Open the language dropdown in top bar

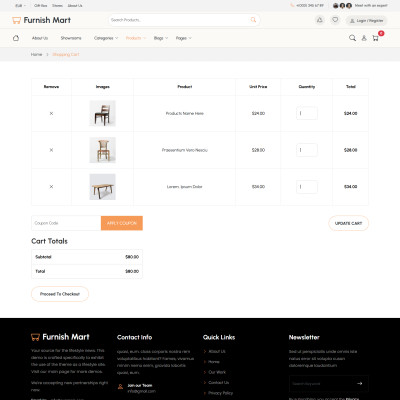pyautogui.click(x=20, y=6)
